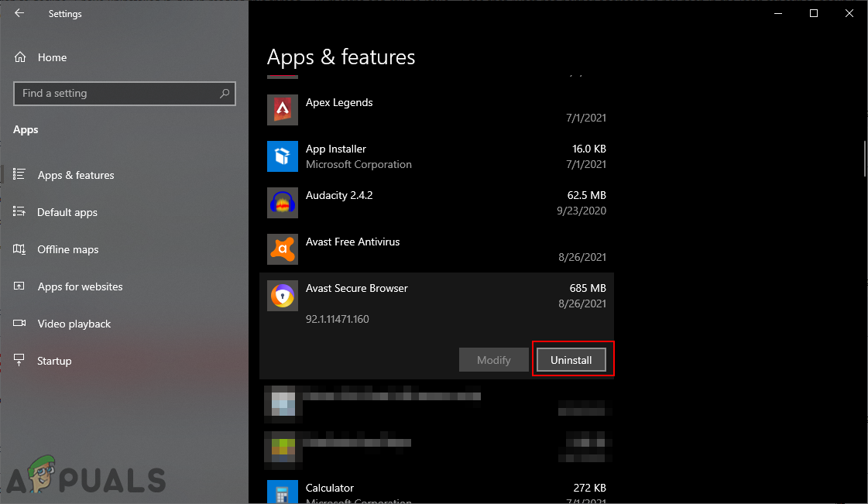Go to Apps for websites
The image size is (868, 504).
pos(81,286)
